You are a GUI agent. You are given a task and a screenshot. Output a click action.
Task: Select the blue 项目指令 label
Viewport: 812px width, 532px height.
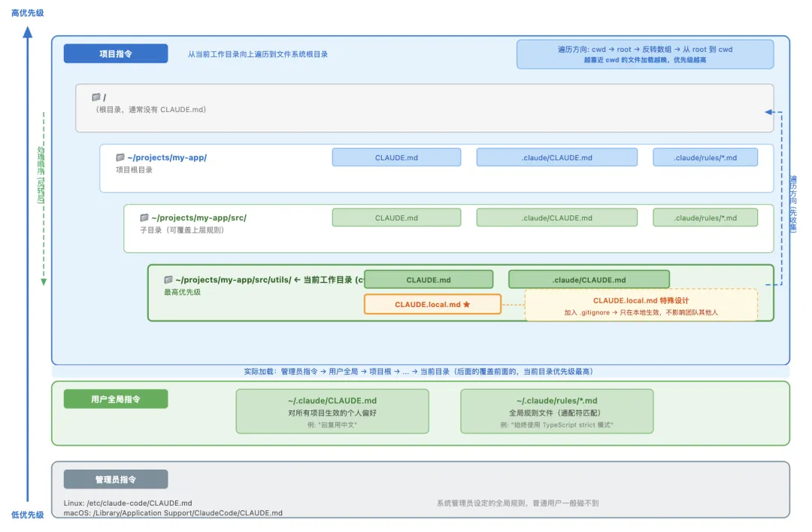pyautogui.click(x=116, y=53)
